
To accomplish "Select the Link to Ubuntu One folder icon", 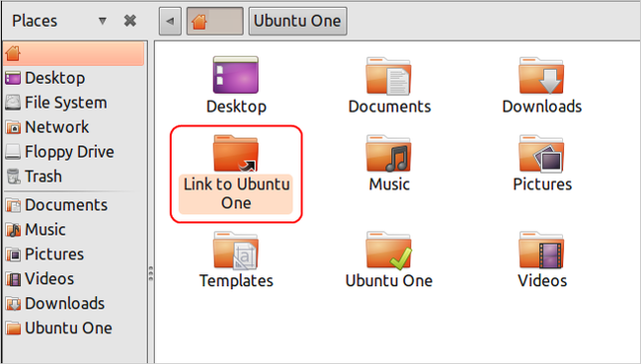I will point(236,153).
